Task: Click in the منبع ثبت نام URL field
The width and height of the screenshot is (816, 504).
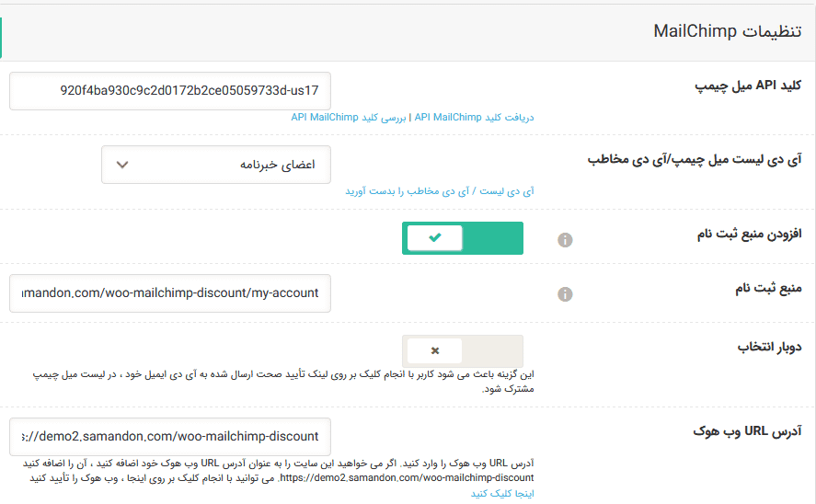Action: pos(169,292)
